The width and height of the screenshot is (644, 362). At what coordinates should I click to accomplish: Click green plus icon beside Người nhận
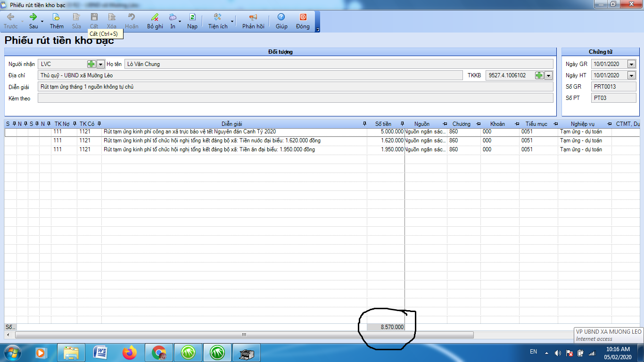[x=91, y=64]
